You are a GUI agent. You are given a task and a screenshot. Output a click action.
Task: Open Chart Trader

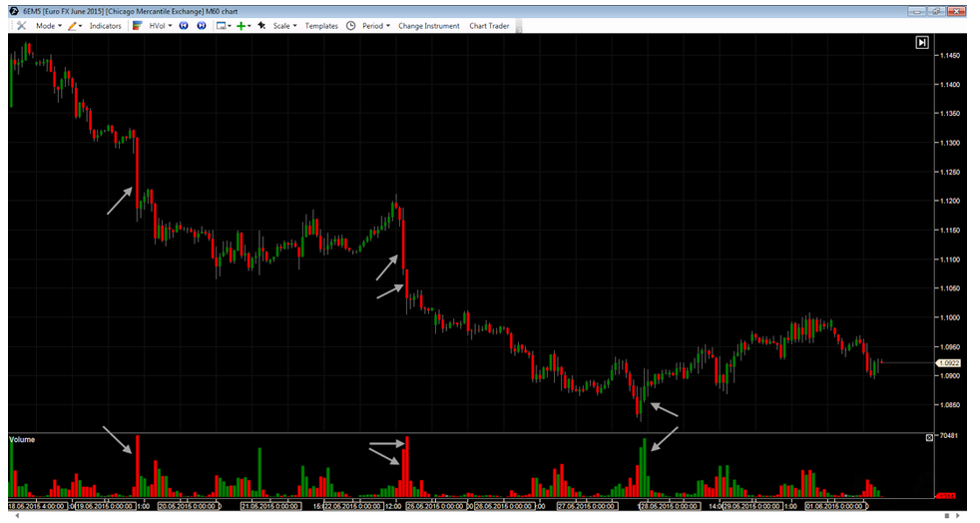point(489,26)
